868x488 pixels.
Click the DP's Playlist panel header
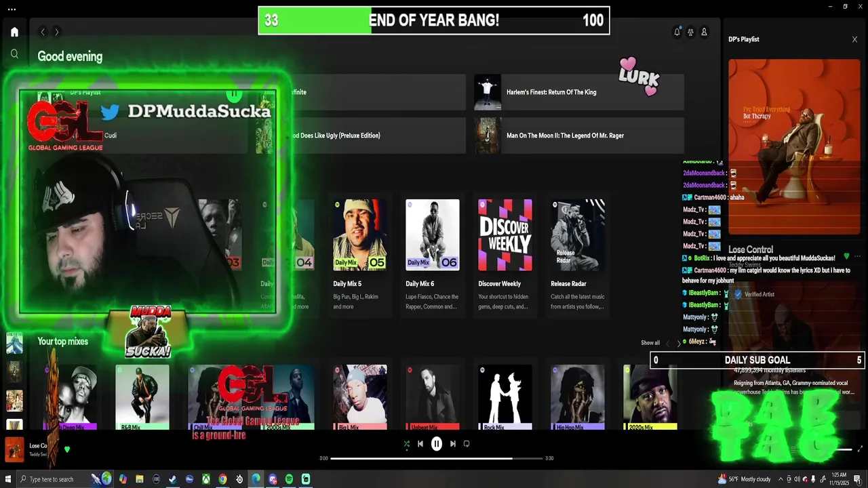(744, 39)
